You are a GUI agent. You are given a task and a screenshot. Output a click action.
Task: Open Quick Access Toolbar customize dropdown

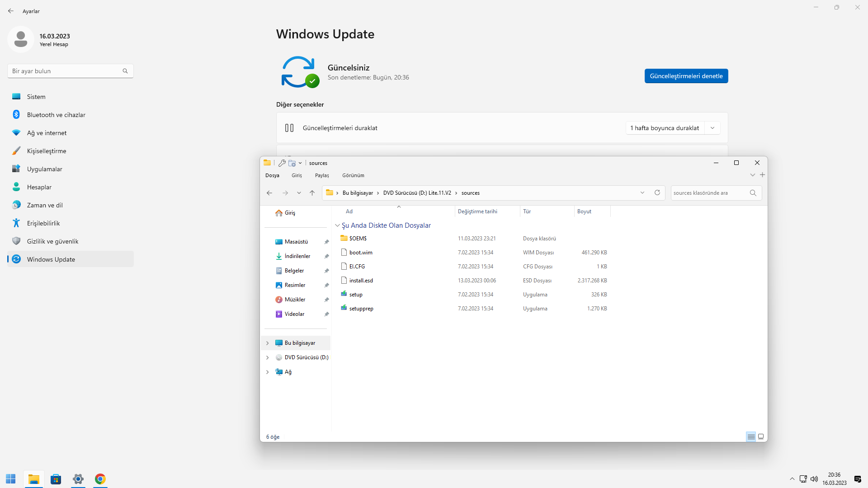300,163
